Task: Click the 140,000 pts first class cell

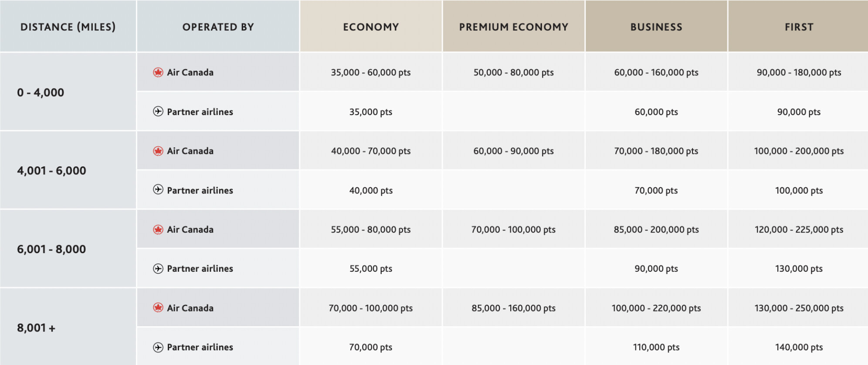Action: coord(799,347)
